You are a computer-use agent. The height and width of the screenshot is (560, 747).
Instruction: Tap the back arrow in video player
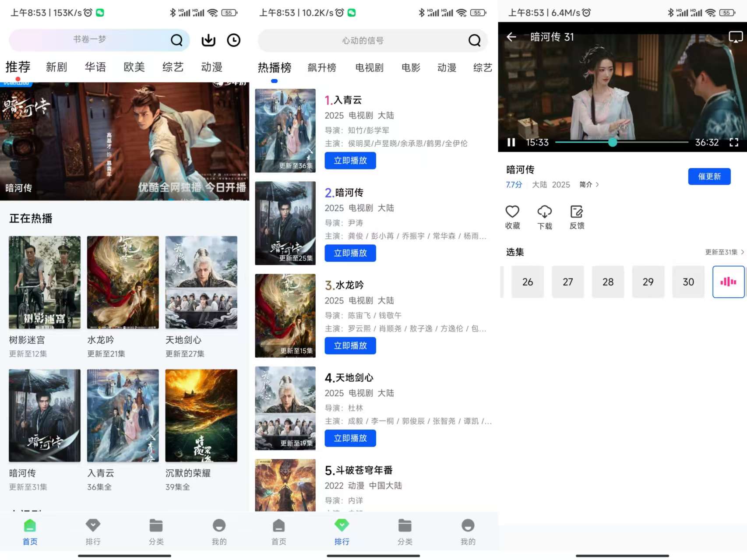511,37
